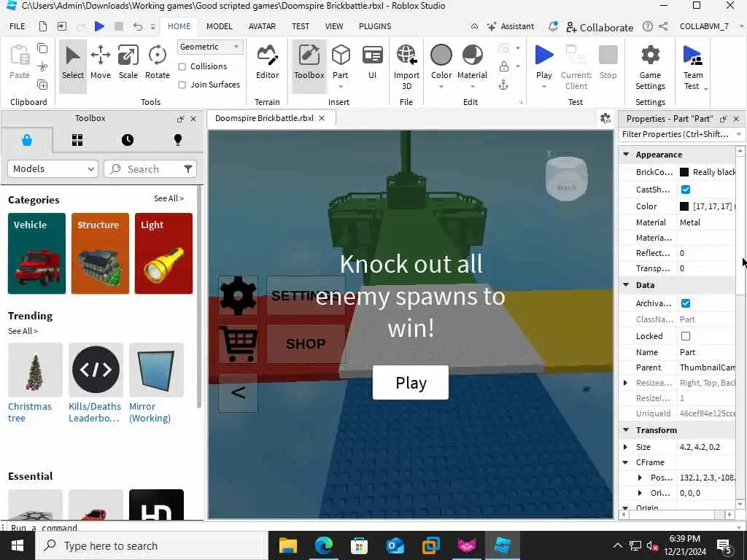This screenshot has height=560, width=747.
Task: Switch to the PLUGINS ribbon tab
Action: coord(375,26)
